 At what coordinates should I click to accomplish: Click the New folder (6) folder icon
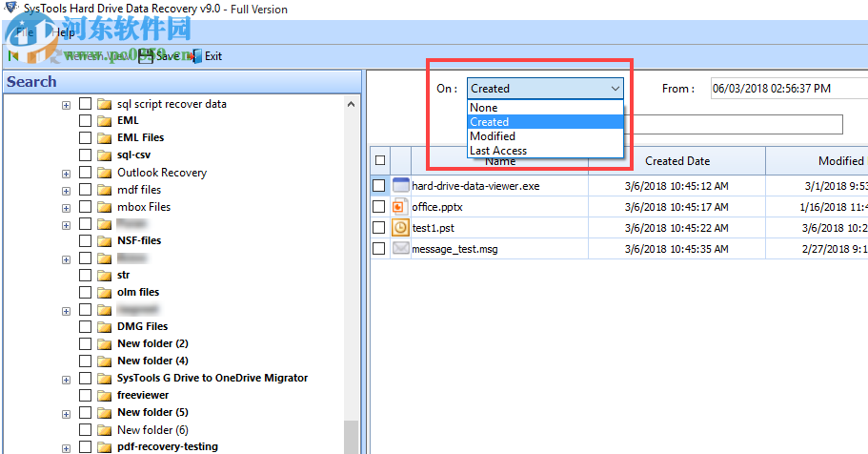tap(104, 430)
